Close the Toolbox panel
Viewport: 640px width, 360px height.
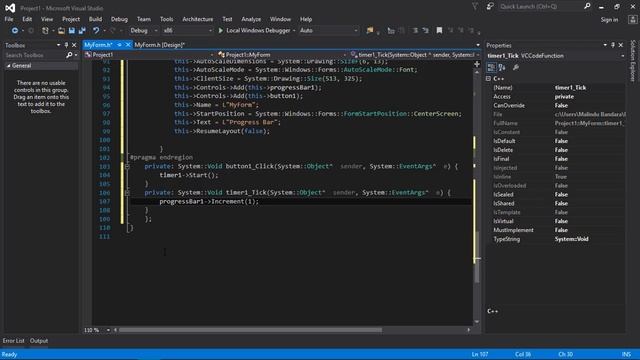tap(74, 45)
